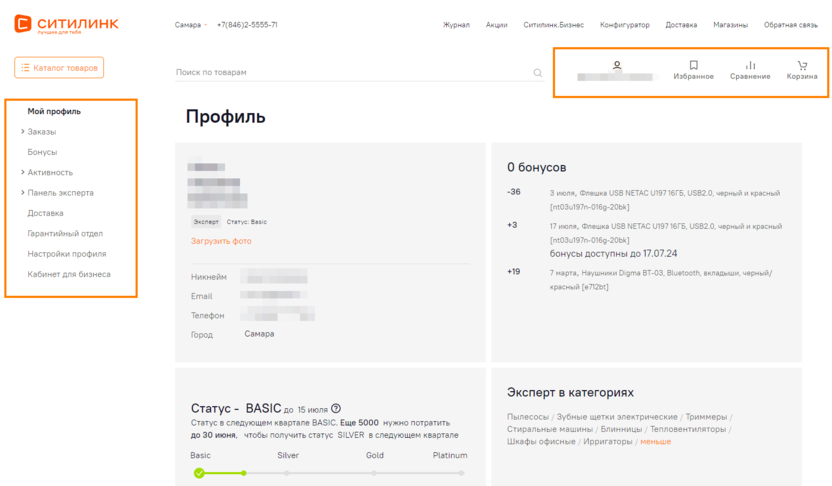Click the search magnifier icon
Screen dimensions: 832x486
point(538,73)
